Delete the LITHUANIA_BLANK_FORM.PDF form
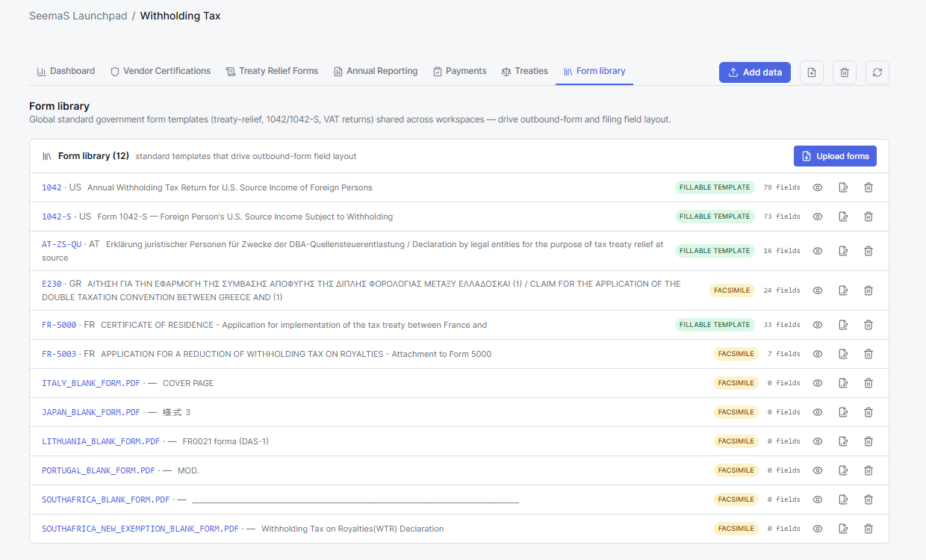This screenshot has height=560, width=926. tap(868, 441)
